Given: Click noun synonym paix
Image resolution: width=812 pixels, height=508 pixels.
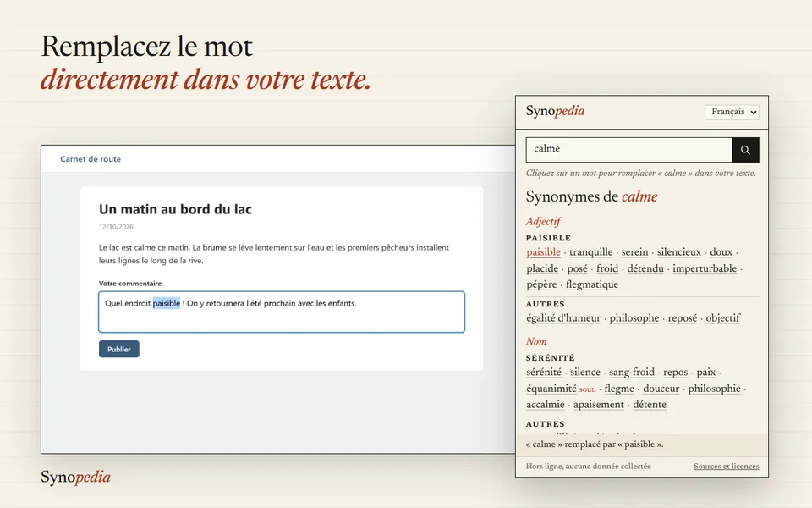Looking at the screenshot, I should [x=705, y=373].
